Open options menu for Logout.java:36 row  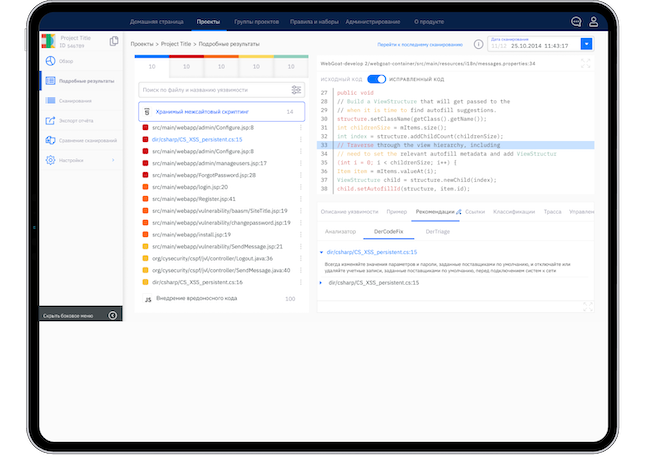pyautogui.click(x=301, y=258)
